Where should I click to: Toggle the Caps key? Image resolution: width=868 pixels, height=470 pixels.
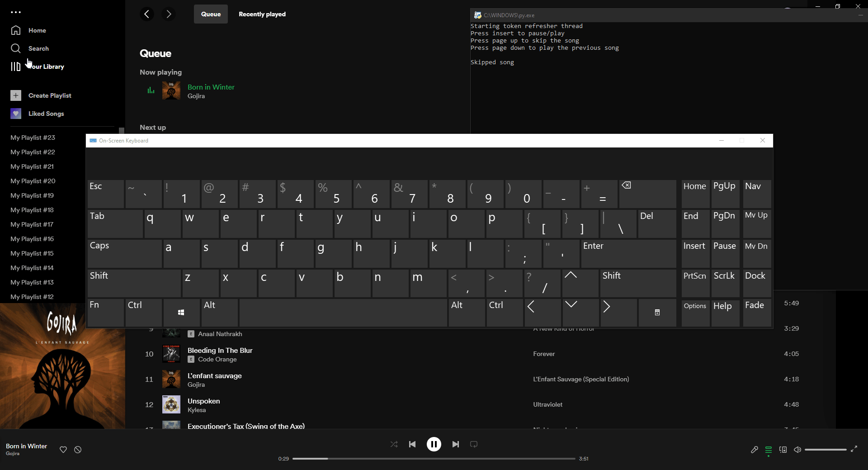click(125, 253)
